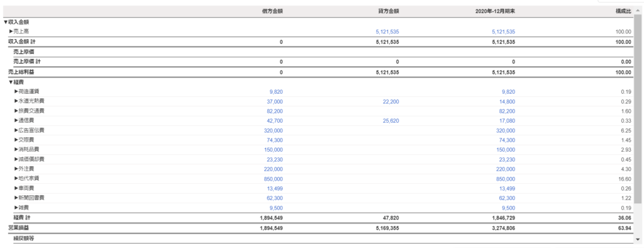Viewport: 644px width, 248px height.
Task: Open 雑費 debit amount 9,500
Action: [276, 208]
